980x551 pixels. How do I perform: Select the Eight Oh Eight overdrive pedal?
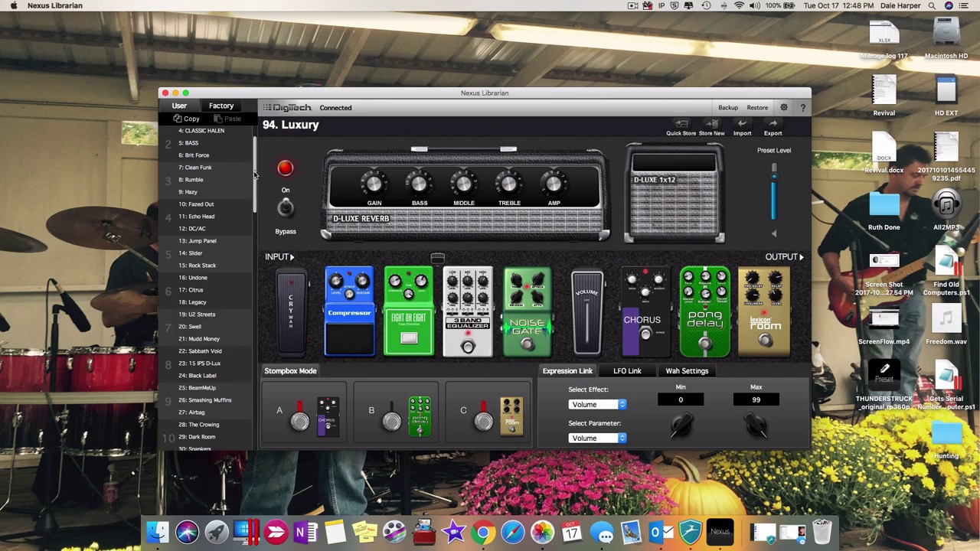(x=409, y=312)
